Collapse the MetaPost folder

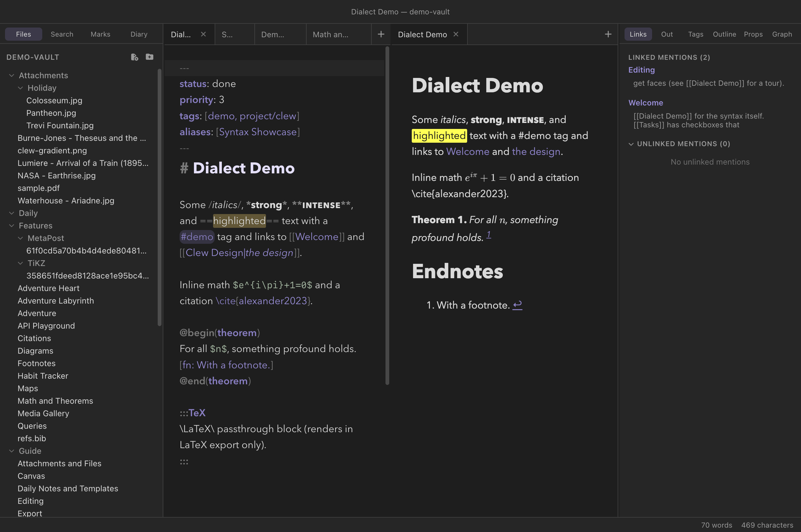(x=20, y=238)
